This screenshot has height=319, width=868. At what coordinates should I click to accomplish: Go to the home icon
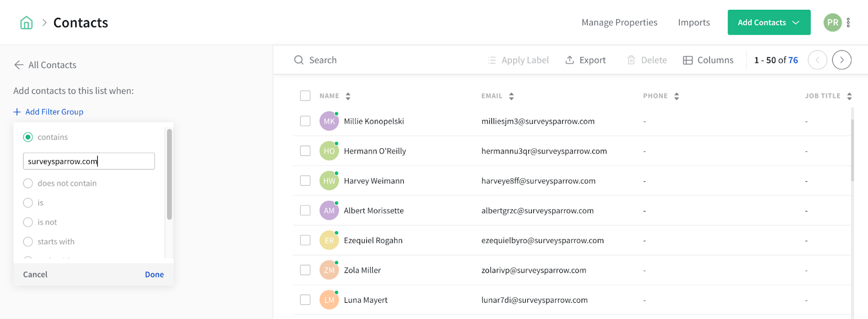click(x=26, y=23)
